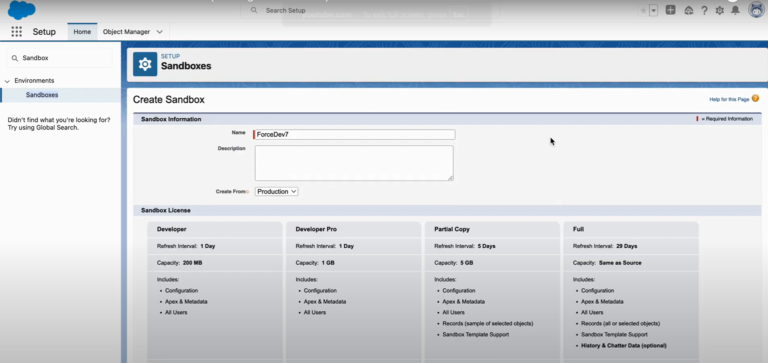This screenshot has height=363, width=768.
Task: Open the notifications bell
Action: (735, 10)
